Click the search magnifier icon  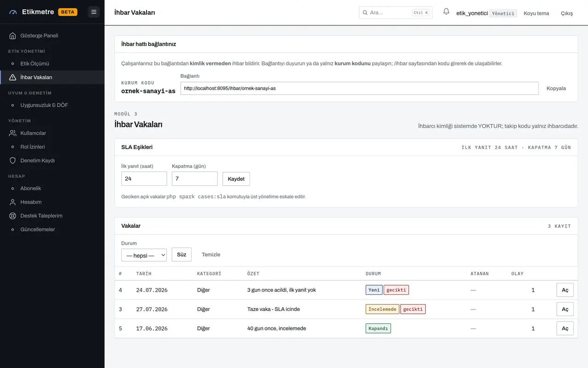[x=365, y=13]
